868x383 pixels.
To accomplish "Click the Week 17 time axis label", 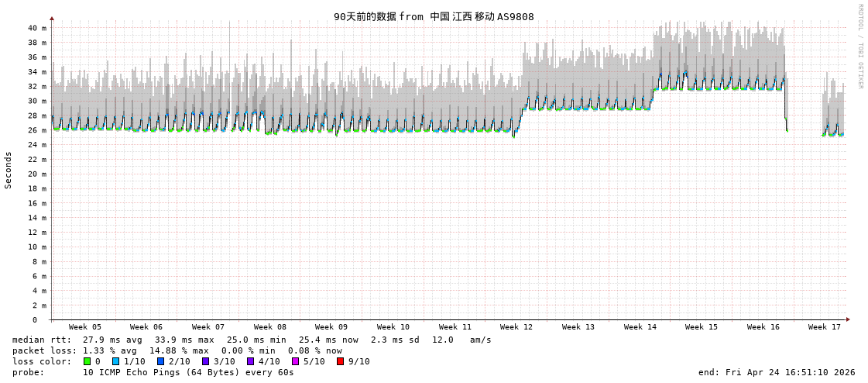I will 825,327.
